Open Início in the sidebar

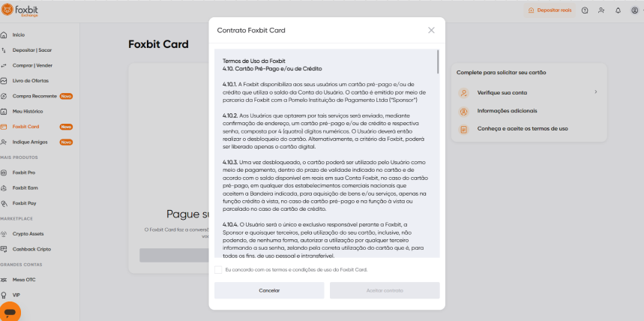[19, 35]
